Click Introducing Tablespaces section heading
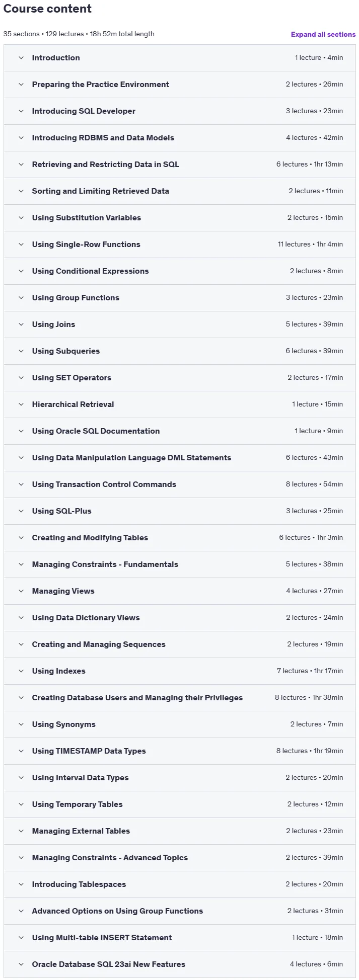This screenshot has height=980, width=359. click(x=79, y=884)
